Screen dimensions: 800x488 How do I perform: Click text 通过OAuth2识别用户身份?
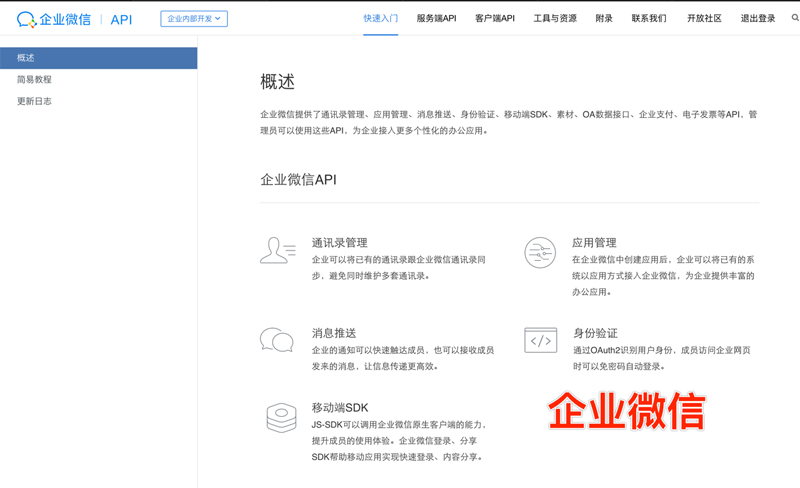click(x=622, y=350)
